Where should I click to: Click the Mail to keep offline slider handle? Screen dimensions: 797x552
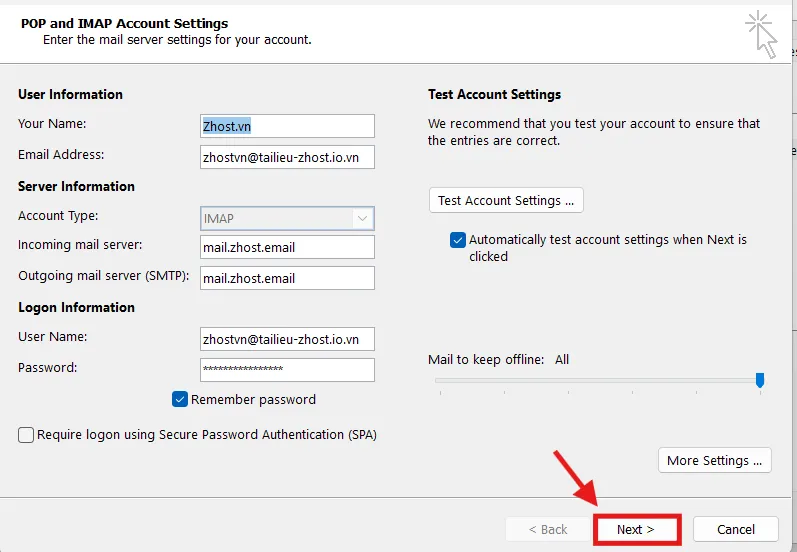[760, 380]
